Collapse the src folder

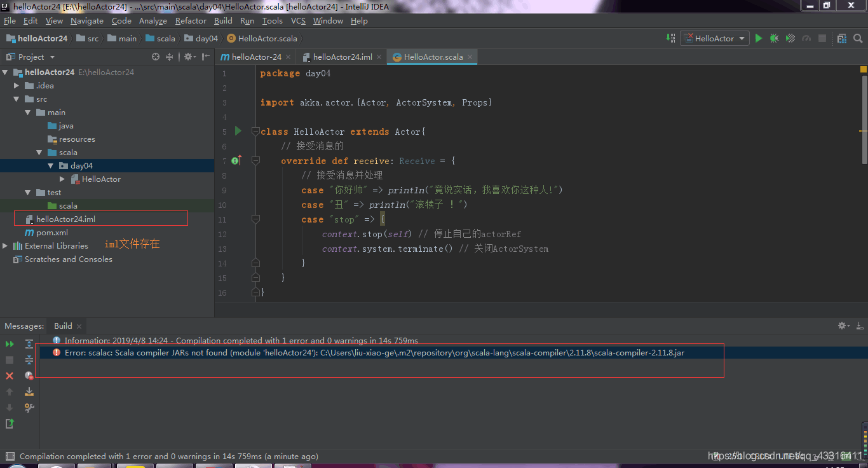[17, 99]
